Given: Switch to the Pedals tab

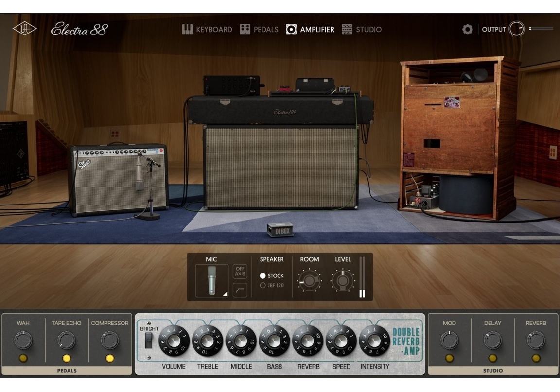Looking at the screenshot, I should (x=259, y=29).
